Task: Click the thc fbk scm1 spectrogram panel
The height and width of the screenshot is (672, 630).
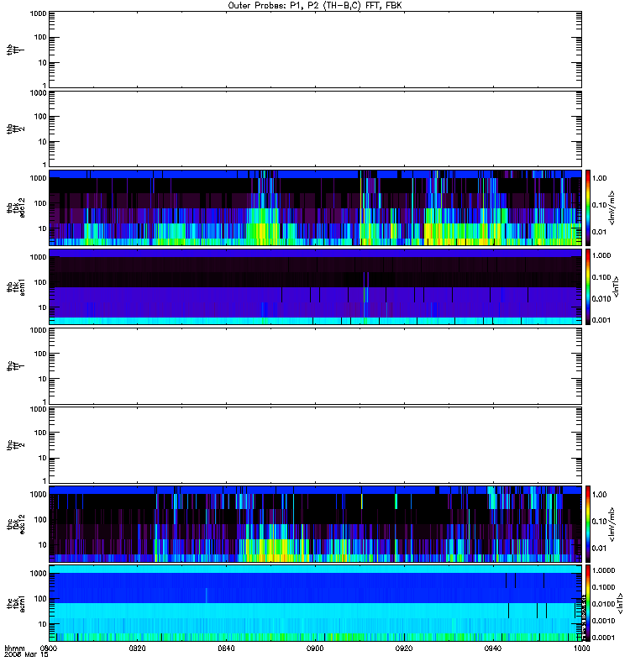Action: point(315,603)
